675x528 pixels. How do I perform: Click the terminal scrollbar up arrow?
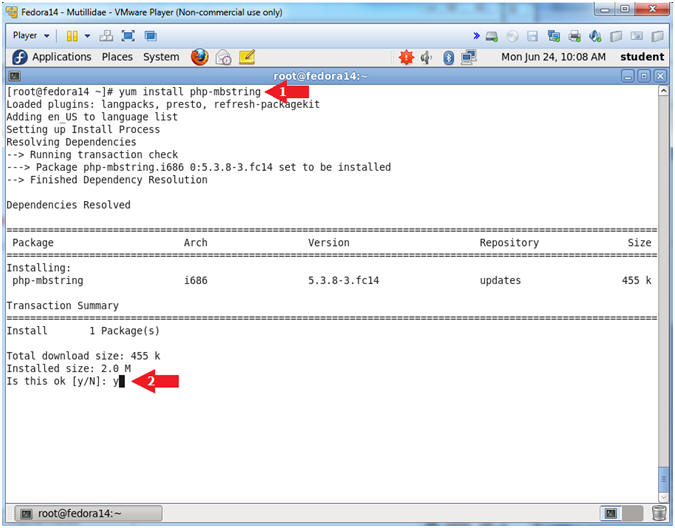(x=663, y=91)
